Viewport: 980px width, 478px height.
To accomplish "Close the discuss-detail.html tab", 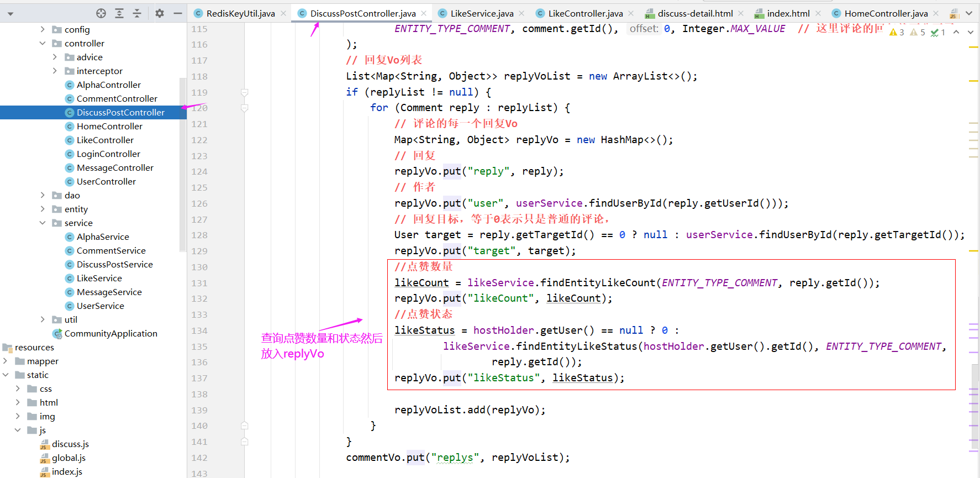I will click(x=741, y=13).
